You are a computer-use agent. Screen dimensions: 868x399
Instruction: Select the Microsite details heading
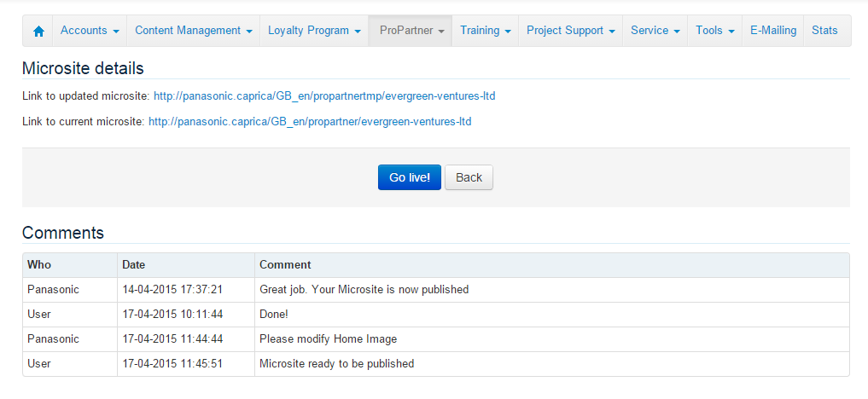pyautogui.click(x=83, y=68)
